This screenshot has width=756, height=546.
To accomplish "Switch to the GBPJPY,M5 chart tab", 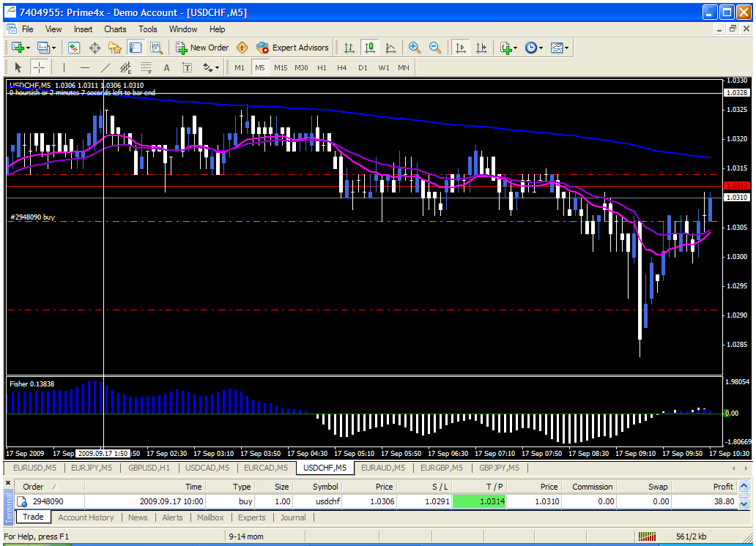I will tap(499, 468).
